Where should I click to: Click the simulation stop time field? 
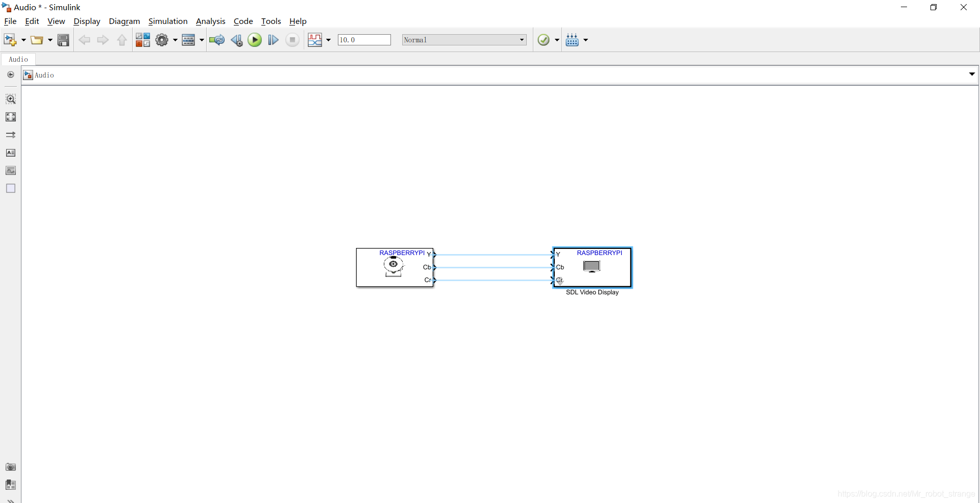coord(364,40)
